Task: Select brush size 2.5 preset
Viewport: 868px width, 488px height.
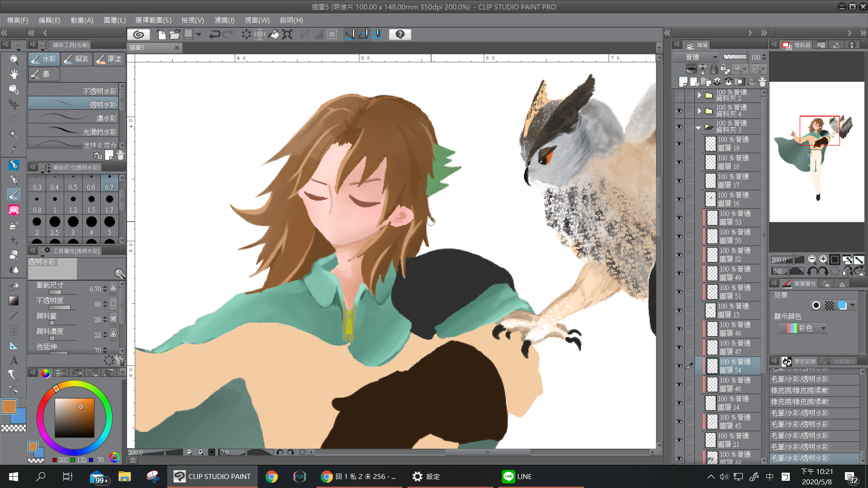Action: tap(55, 225)
